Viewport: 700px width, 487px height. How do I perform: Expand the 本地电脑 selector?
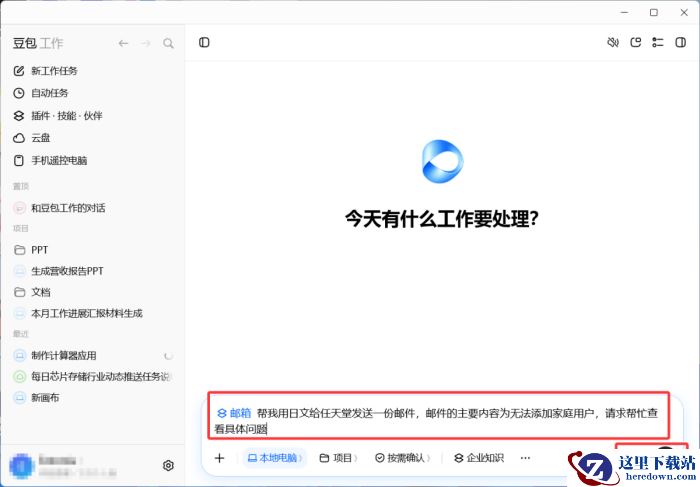tap(275, 458)
